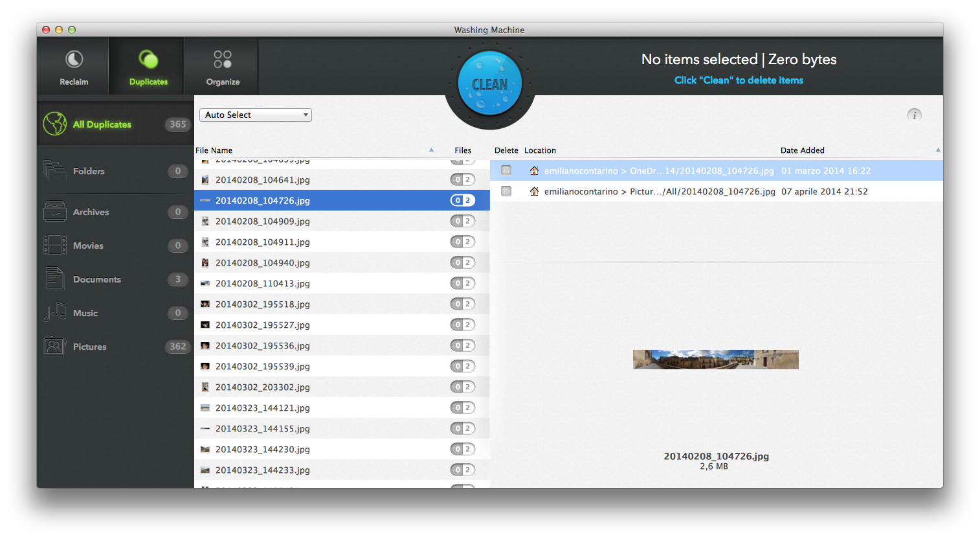Click the count pill for 20140208_110413.jpg
This screenshot has width=980, height=539.
(x=463, y=283)
